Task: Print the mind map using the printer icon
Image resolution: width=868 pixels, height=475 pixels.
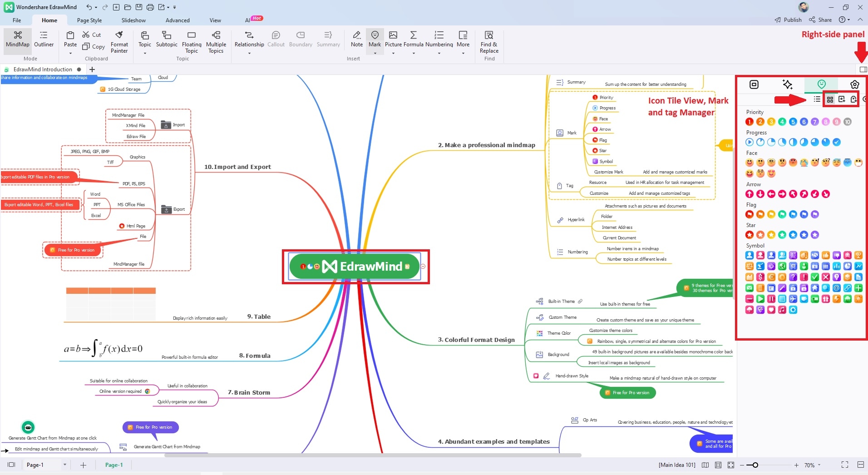Action: pyautogui.click(x=150, y=7)
